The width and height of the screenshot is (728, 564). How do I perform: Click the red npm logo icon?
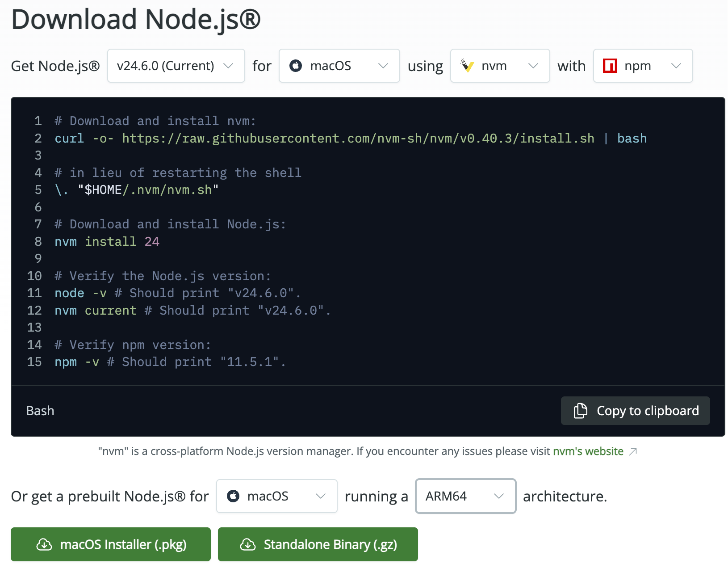pos(610,66)
